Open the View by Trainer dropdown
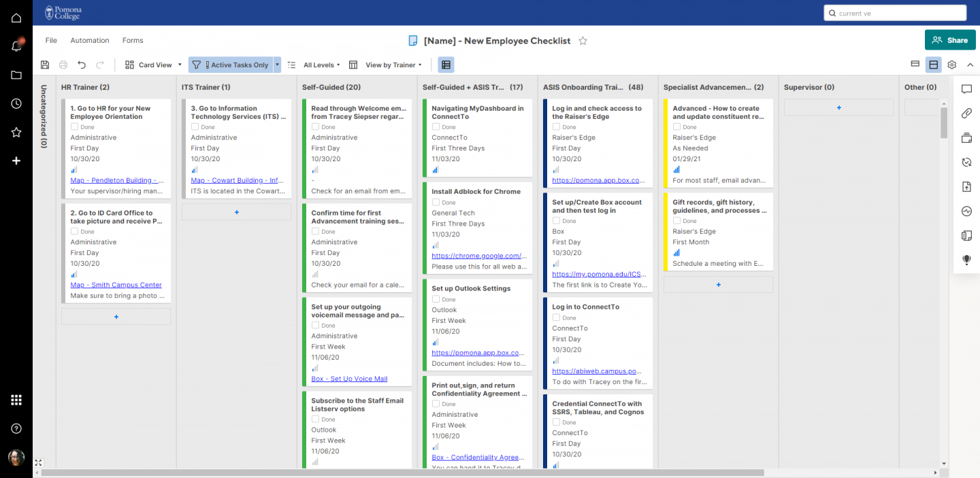The image size is (980, 478). pos(393,64)
